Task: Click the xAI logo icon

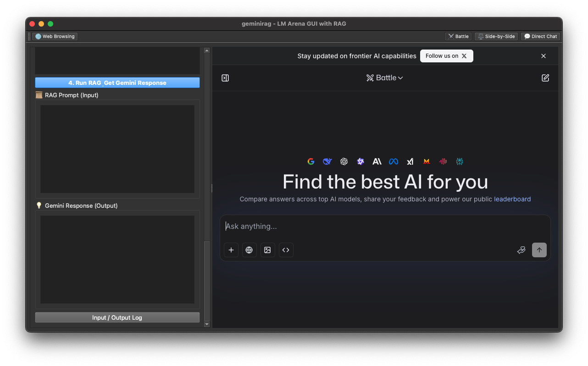Action: (x=410, y=161)
